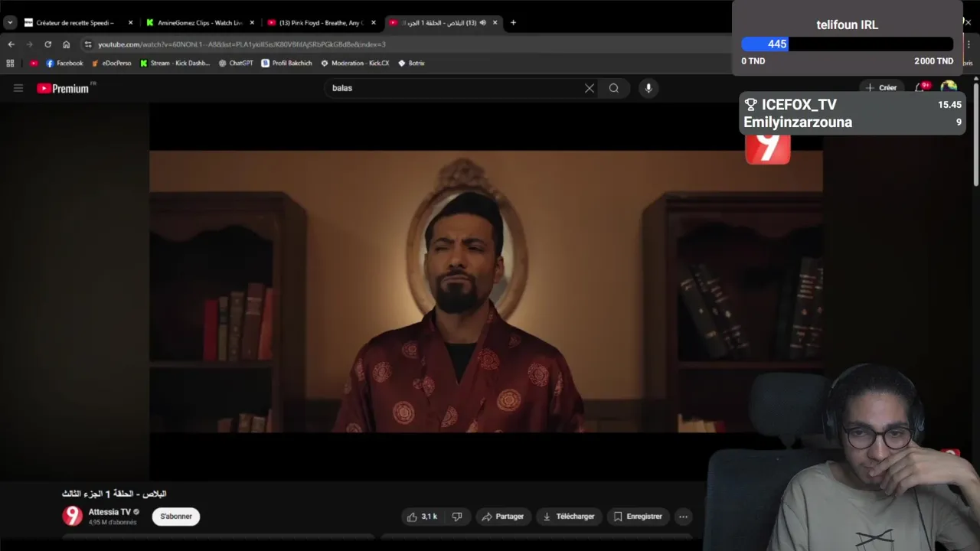The height and width of the screenshot is (551, 980).
Task: Open Profil Bakchich bookmark
Action: pos(287,63)
